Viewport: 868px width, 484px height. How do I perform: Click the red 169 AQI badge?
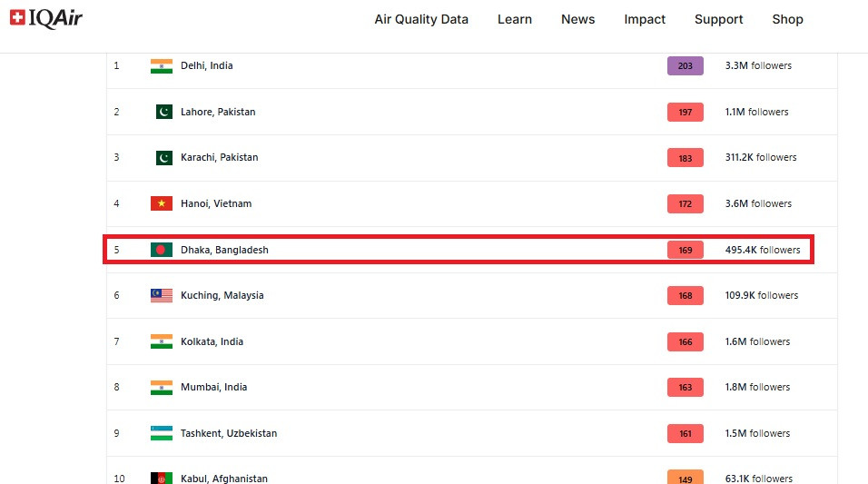(x=686, y=250)
